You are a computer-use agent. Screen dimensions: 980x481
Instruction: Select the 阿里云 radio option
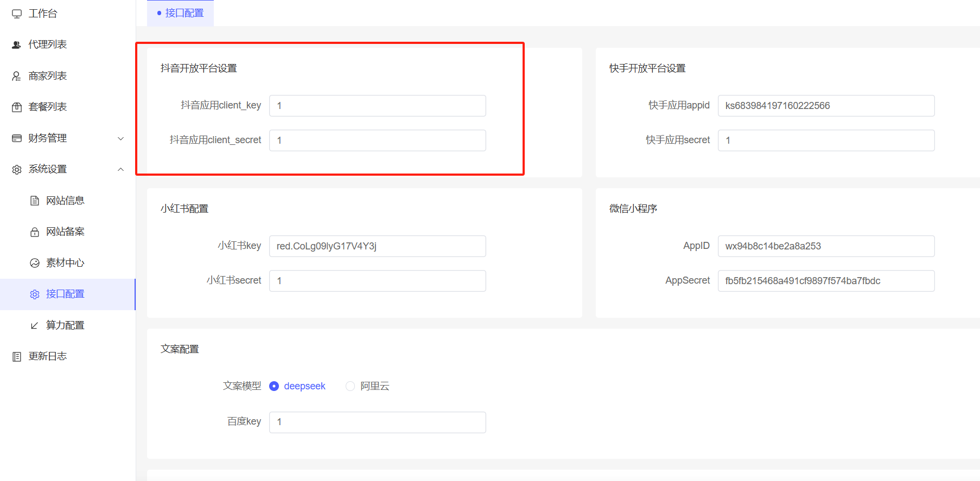351,386
